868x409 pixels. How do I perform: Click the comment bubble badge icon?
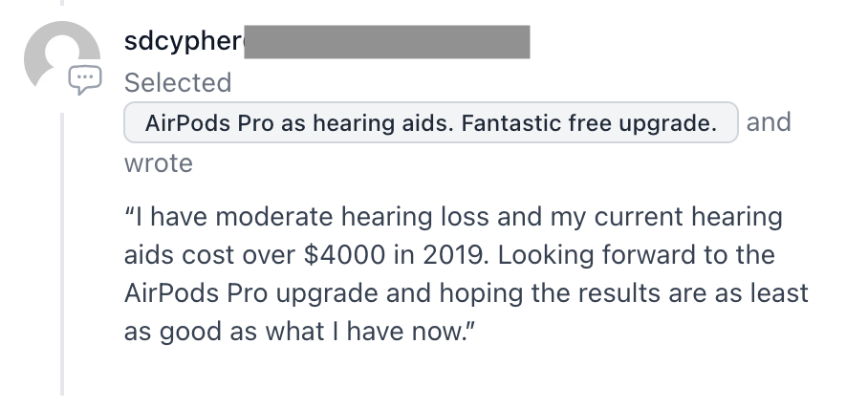(85, 79)
